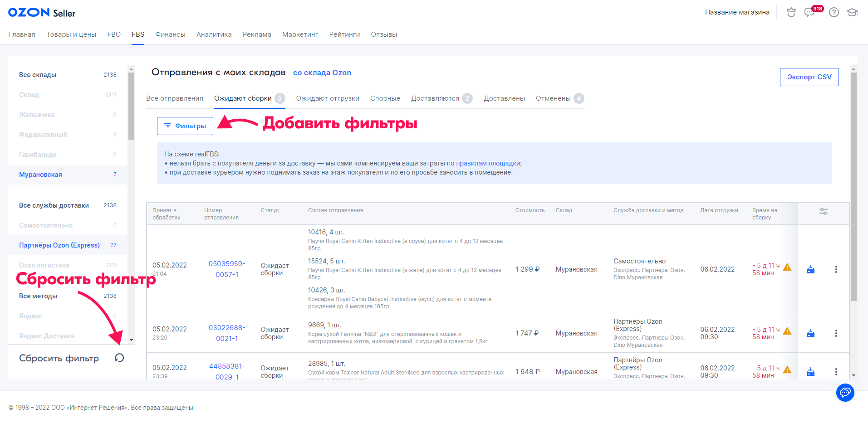Screen dimensions: 868x423
Task: Open shipment number 03022688-0021-1
Action: tap(227, 333)
